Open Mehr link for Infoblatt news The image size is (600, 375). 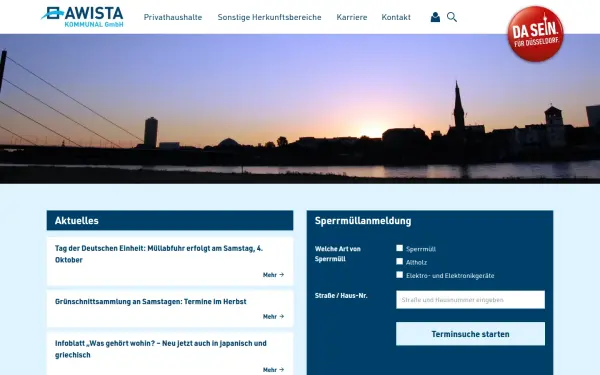coord(273,370)
